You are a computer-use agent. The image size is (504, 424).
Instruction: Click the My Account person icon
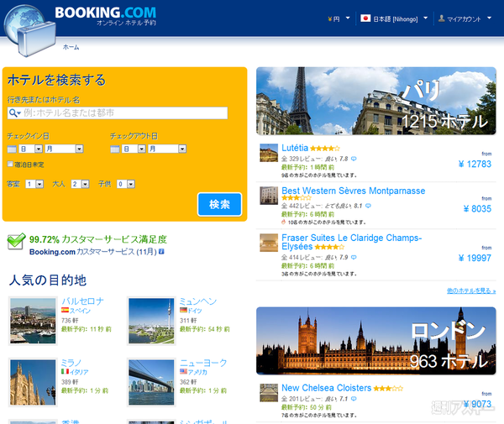coord(442,18)
